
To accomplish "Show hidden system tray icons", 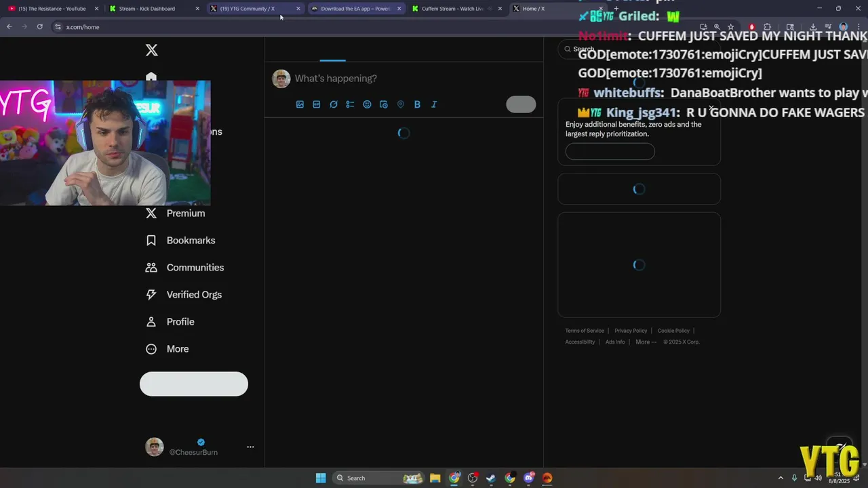I will click(x=781, y=478).
